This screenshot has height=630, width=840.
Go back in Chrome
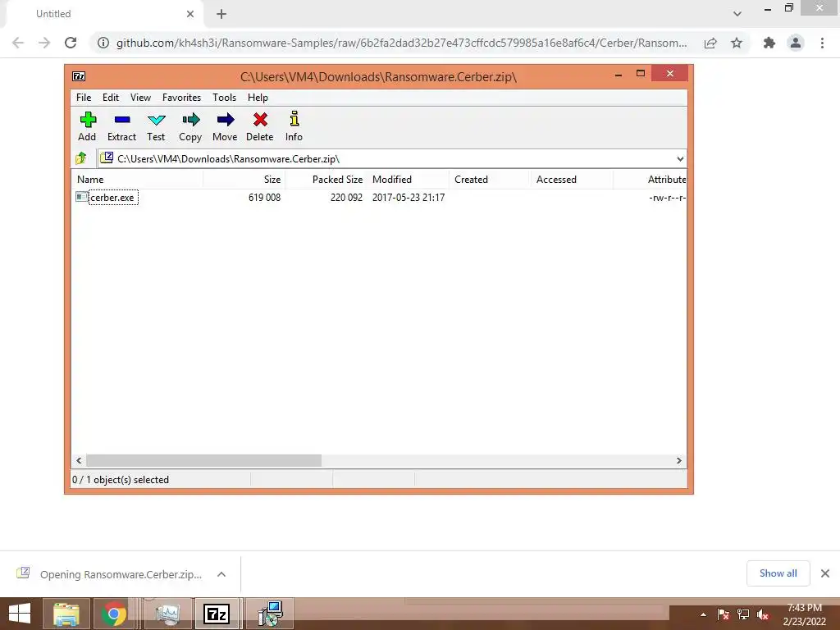click(18, 43)
